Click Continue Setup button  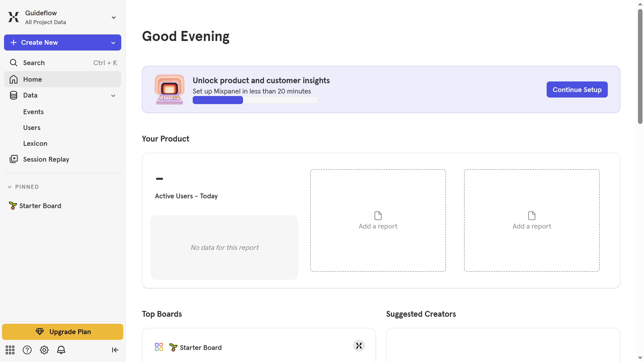(577, 89)
